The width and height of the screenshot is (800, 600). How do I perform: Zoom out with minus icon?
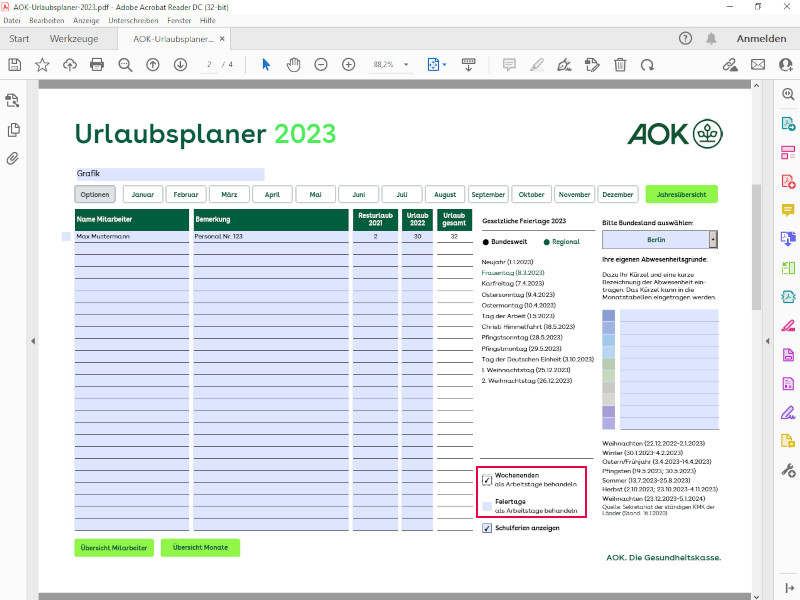[321, 65]
